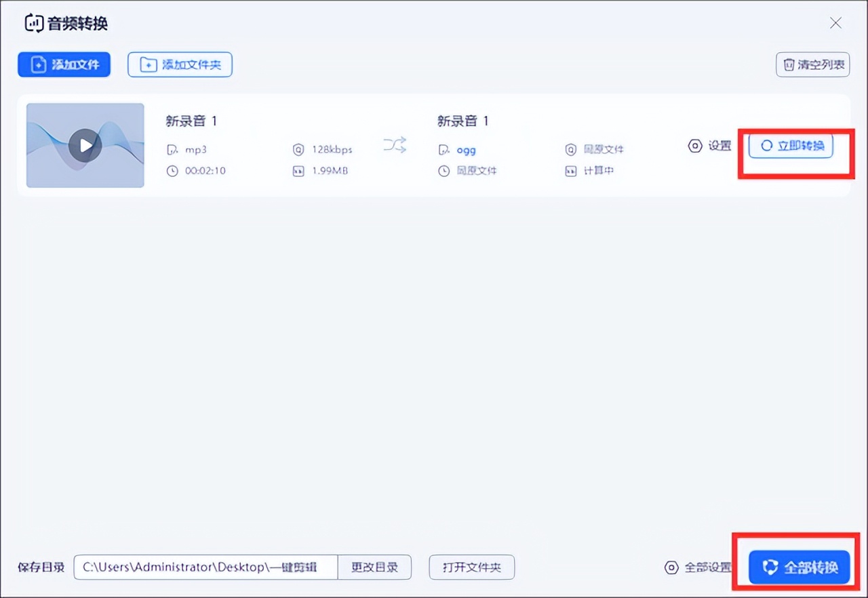Convert all files with 全部转换
The width and height of the screenshot is (868, 598).
coord(798,567)
